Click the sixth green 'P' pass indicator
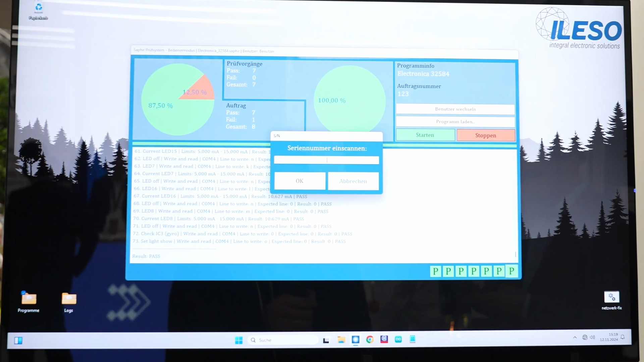The height and width of the screenshot is (362, 644). pos(498,271)
